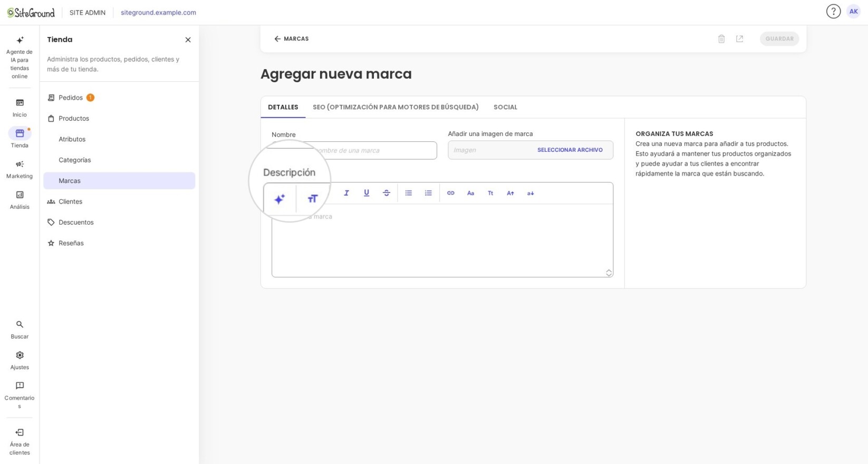Toggle strikethrough formatting
868x464 pixels.
point(387,193)
